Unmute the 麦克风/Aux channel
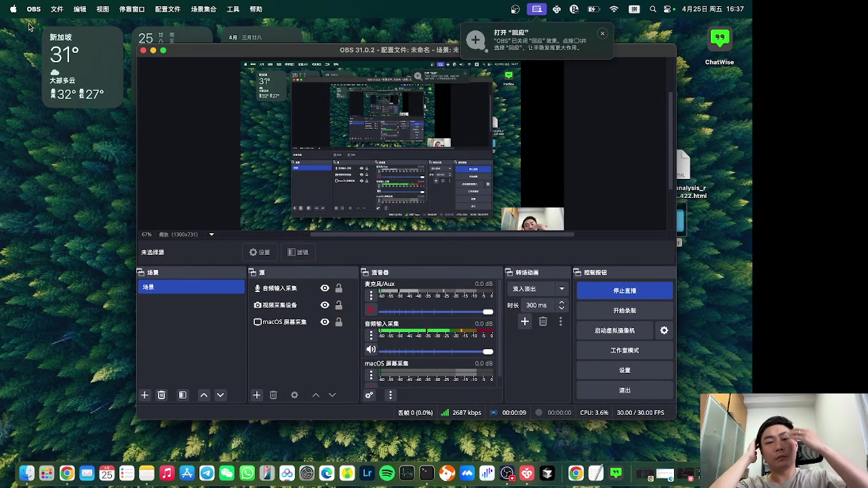 [x=370, y=310]
